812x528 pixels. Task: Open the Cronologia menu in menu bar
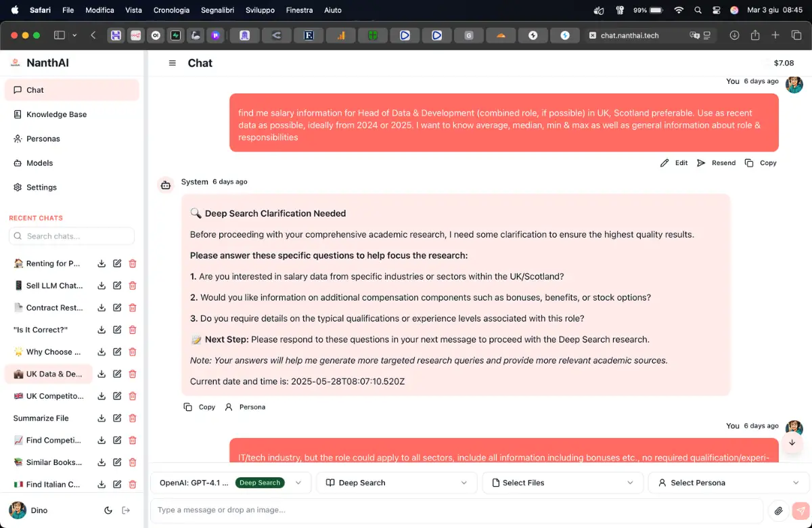pos(171,10)
